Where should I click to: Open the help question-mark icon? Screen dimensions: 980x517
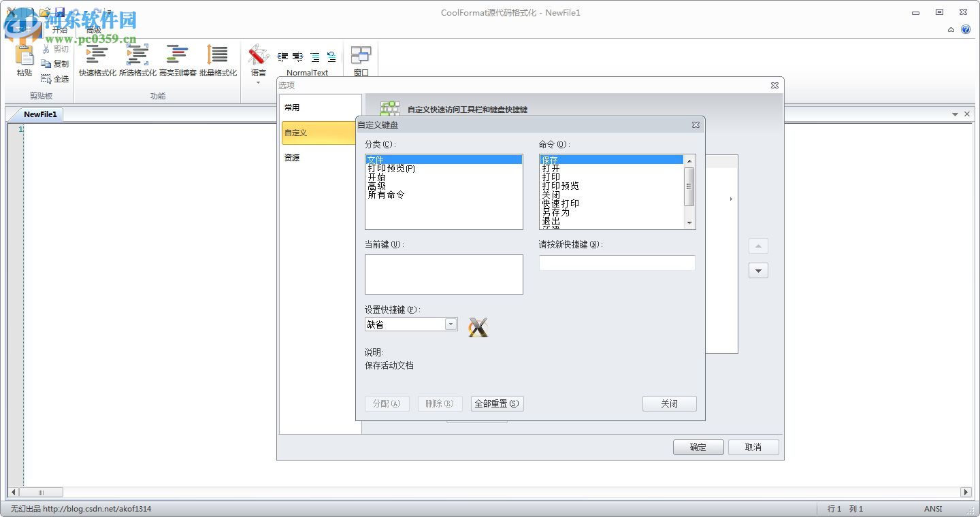[966, 30]
